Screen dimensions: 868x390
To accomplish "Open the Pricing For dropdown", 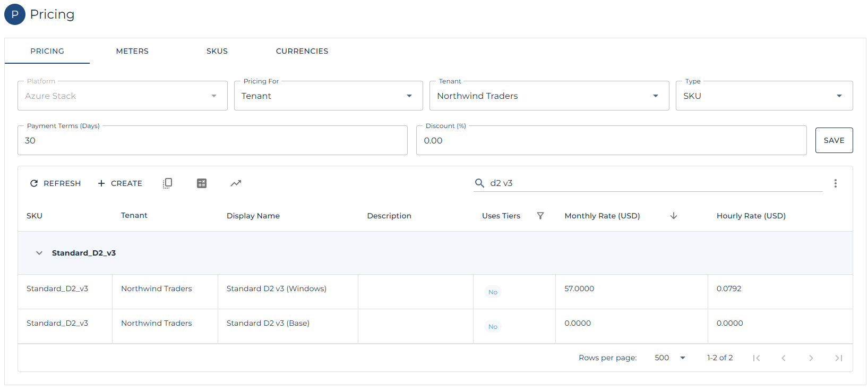I will (x=328, y=96).
